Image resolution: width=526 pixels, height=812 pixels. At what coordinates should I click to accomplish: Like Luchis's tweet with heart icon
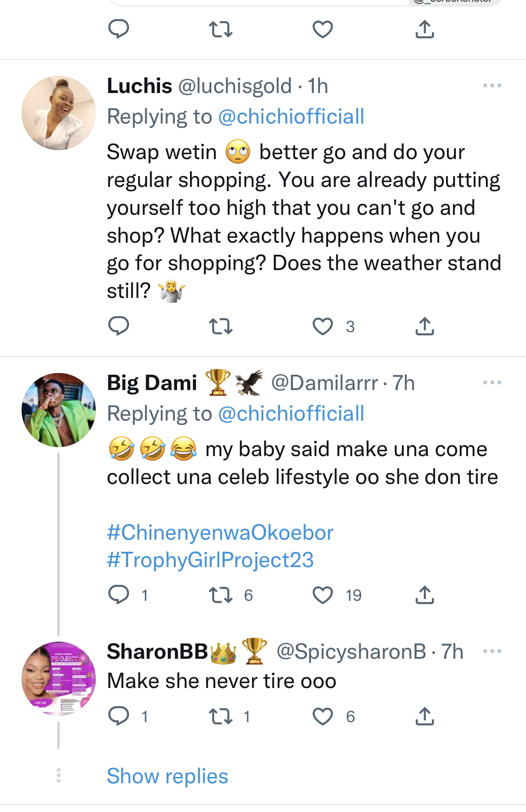(x=323, y=327)
